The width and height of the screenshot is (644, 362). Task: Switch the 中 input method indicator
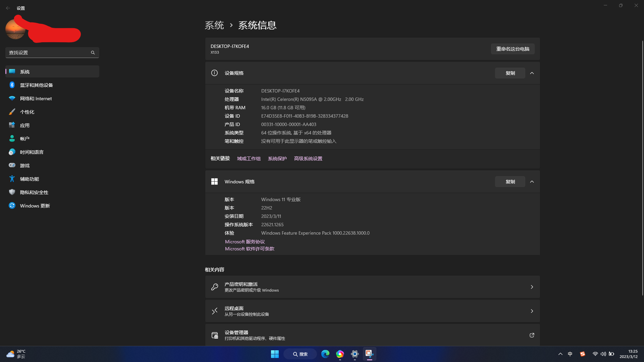click(570, 354)
